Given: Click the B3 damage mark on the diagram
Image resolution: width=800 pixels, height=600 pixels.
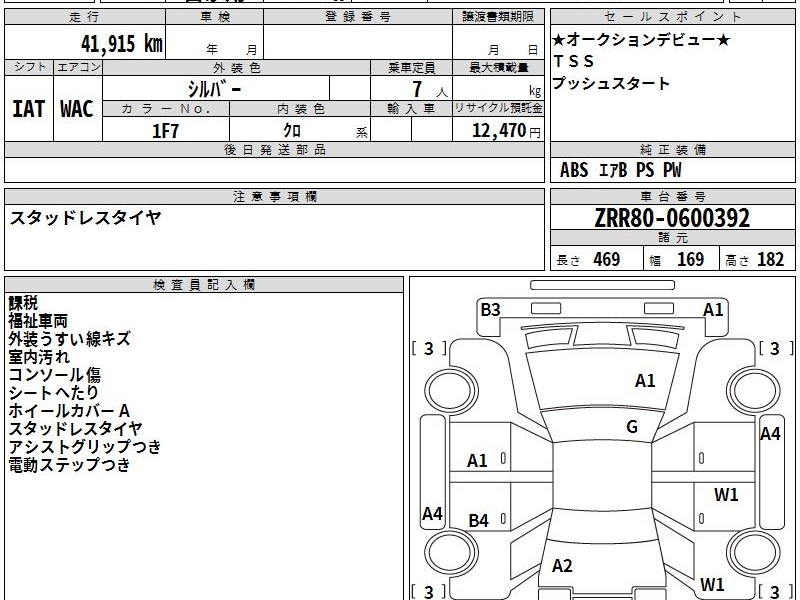Looking at the screenshot, I should click(490, 310).
